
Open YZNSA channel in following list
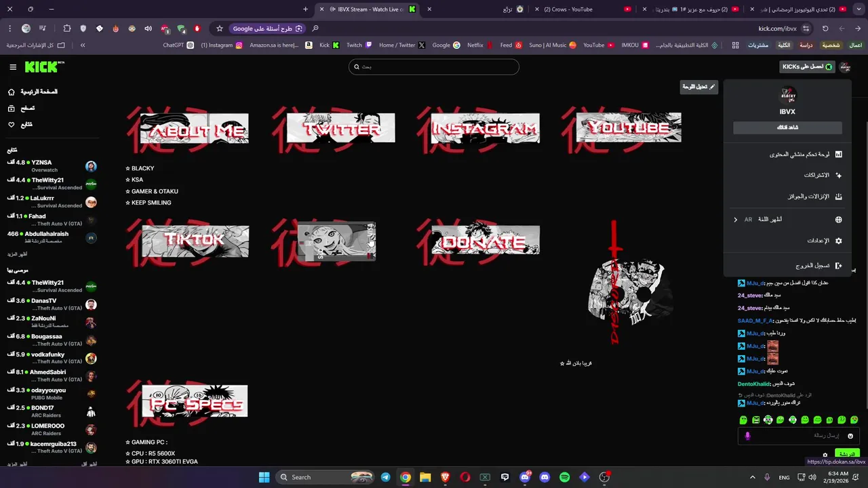click(x=52, y=166)
